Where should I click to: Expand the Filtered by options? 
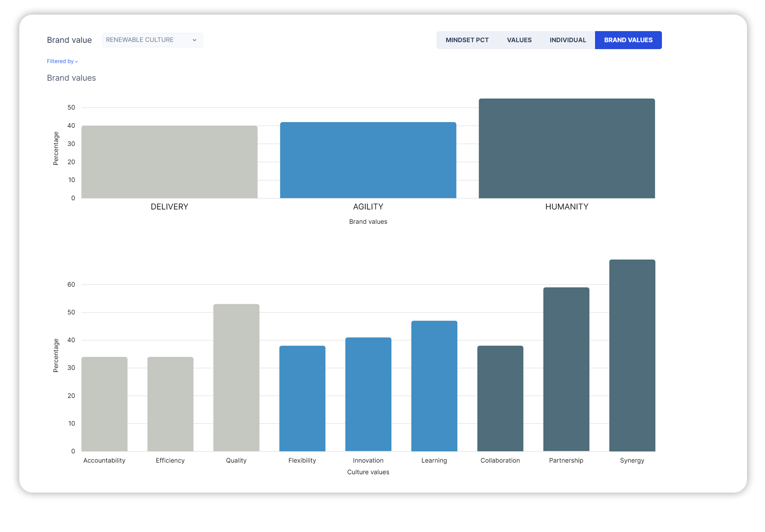60,61
